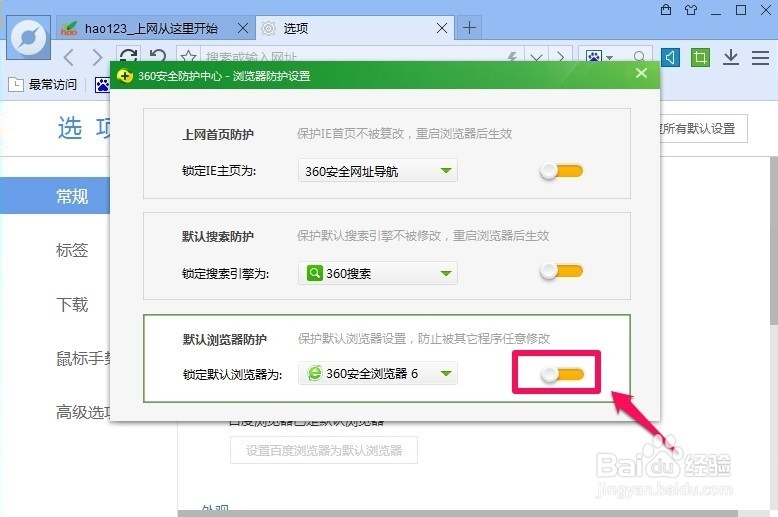
Task: Toggle the 锁定搜索引擎 protection switch
Action: [561, 271]
